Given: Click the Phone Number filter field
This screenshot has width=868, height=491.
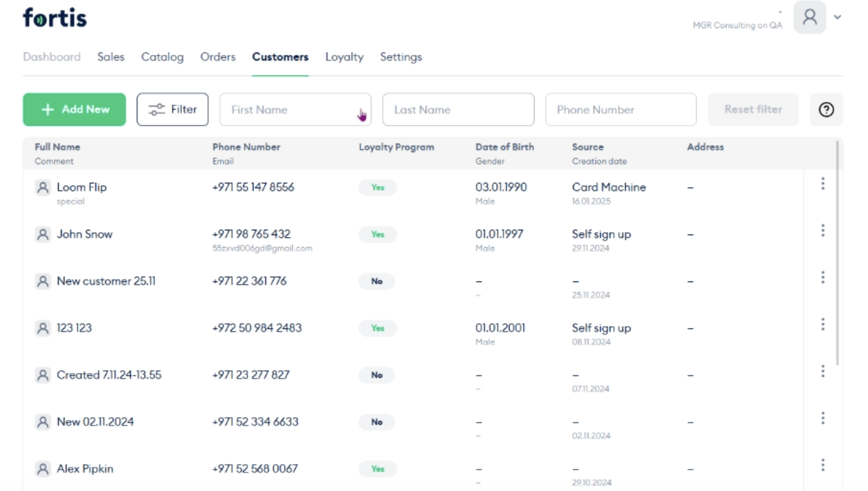Looking at the screenshot, I should (621, 110).
